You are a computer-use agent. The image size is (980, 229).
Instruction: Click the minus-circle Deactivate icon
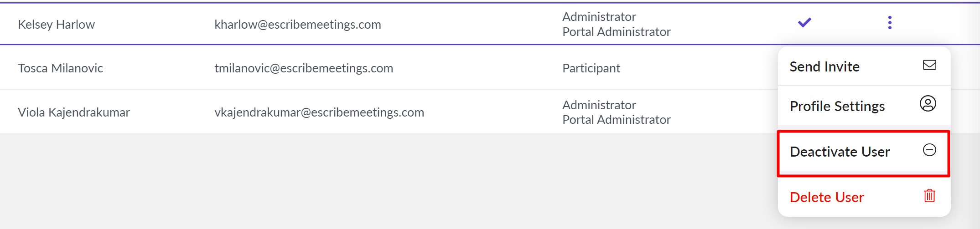click(929, 150)
